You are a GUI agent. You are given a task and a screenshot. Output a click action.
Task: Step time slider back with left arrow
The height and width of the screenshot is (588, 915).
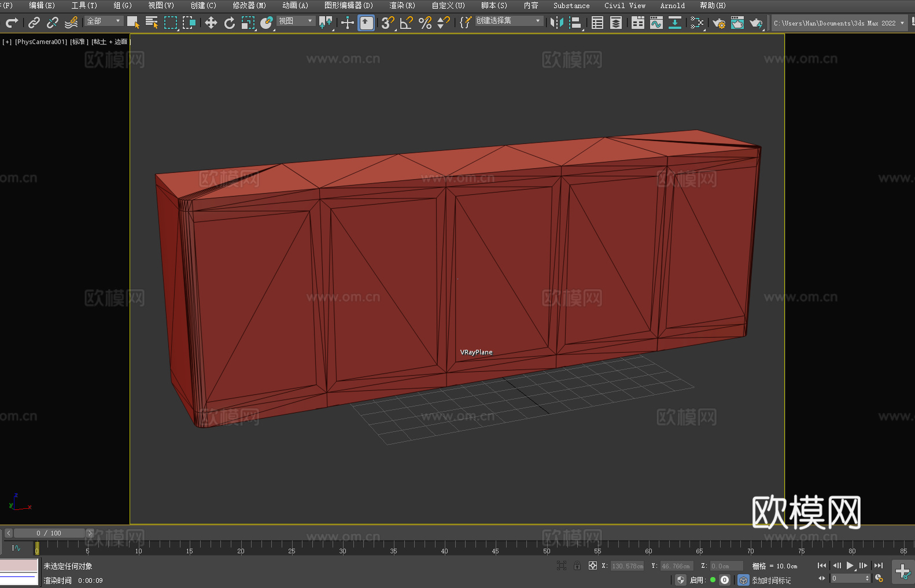pyautogui.click(x=9, y=533)
